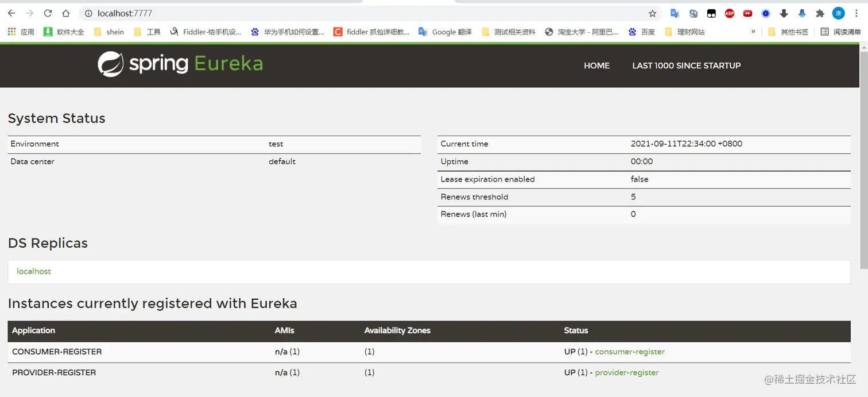Open the magnifier search extension icon
The height and width of the screenshot is (397, 868).
693,13
